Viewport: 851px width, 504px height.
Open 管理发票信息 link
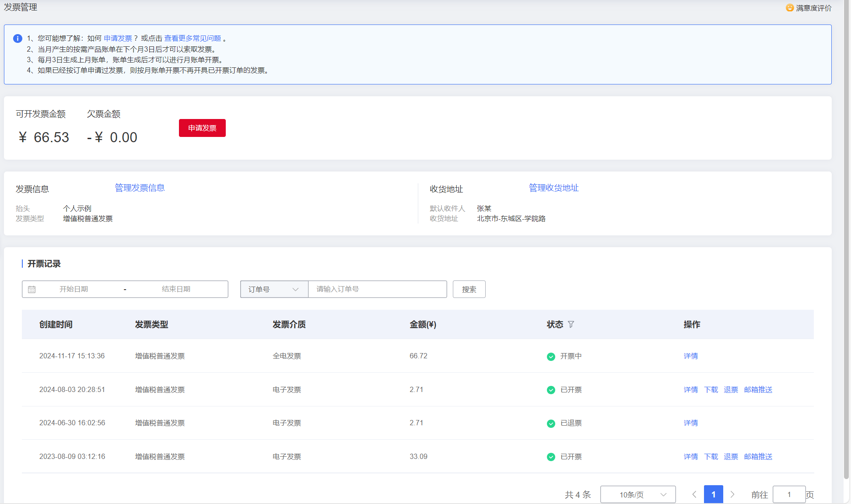pos(140,188)
